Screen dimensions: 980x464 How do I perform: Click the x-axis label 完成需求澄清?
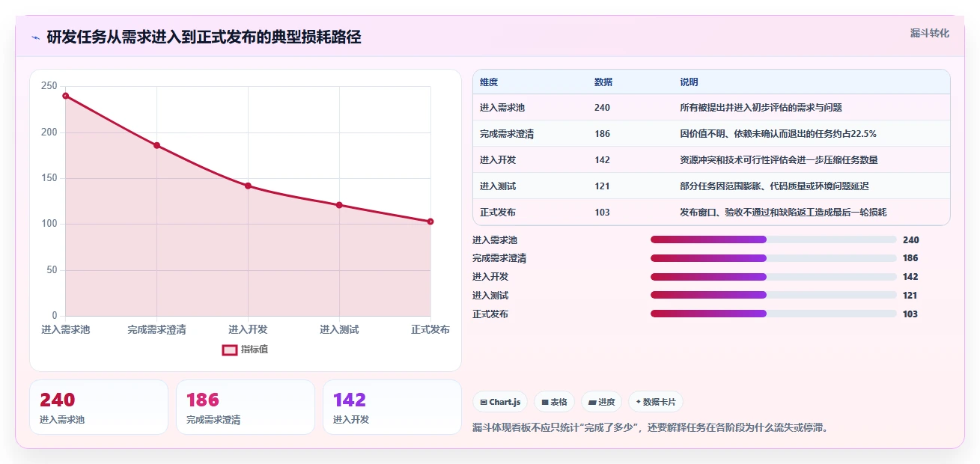tap(157, 329)
